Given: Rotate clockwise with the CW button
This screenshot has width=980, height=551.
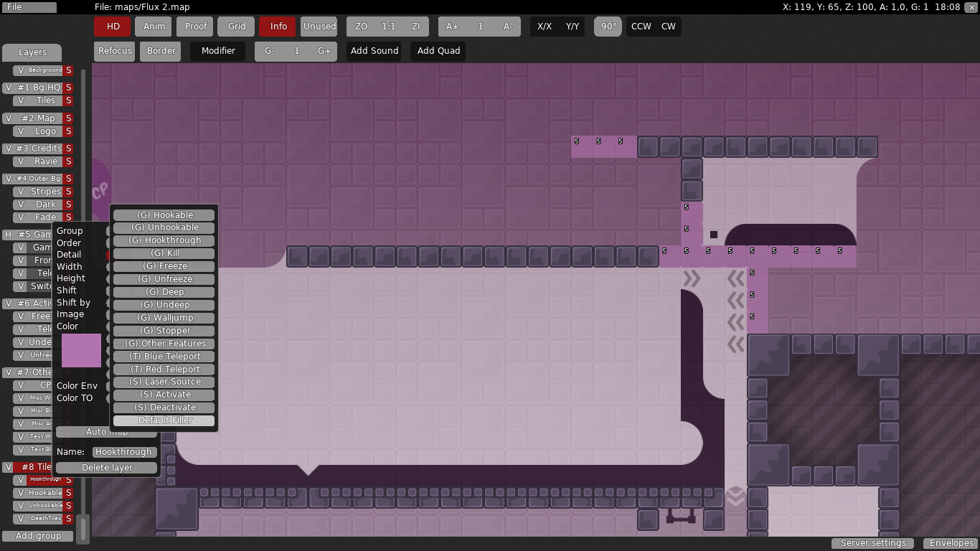Looking at the screenshot, I should point(668,27).
